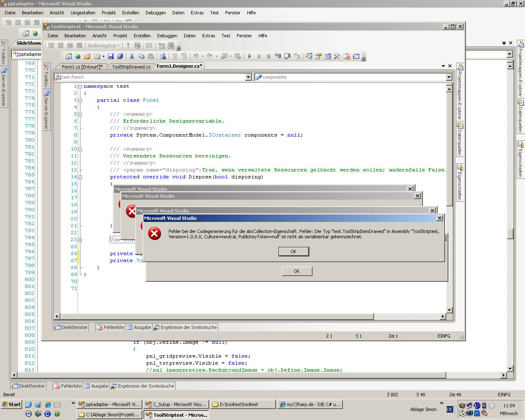Open Datei menu in ToolStriptest window
Viewport: 525px width, 420px height.
(x=53, y=36)
